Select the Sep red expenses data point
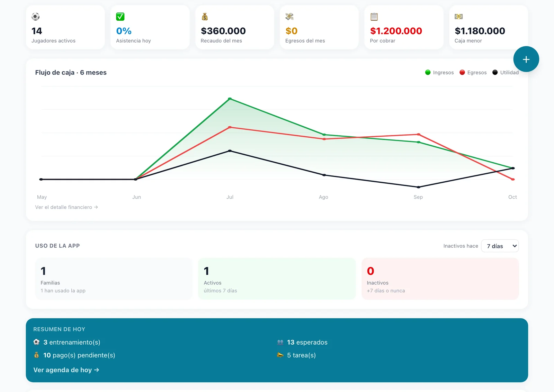 419,134
